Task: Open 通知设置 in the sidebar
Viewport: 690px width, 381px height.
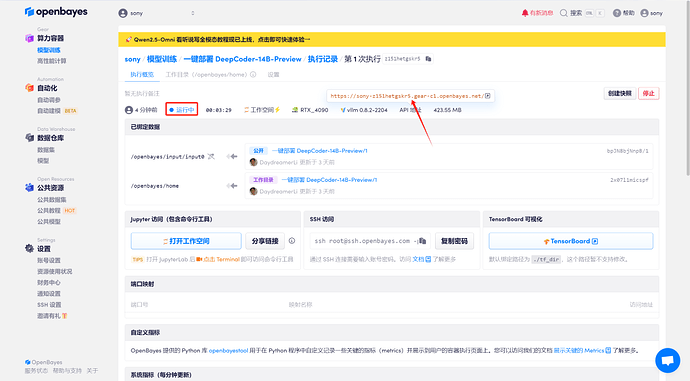Action: click(x=49, y=293)
